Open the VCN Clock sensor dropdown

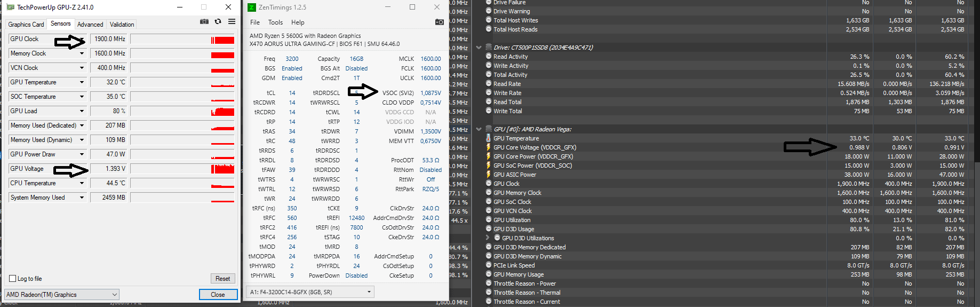click(x=82, y=68)
